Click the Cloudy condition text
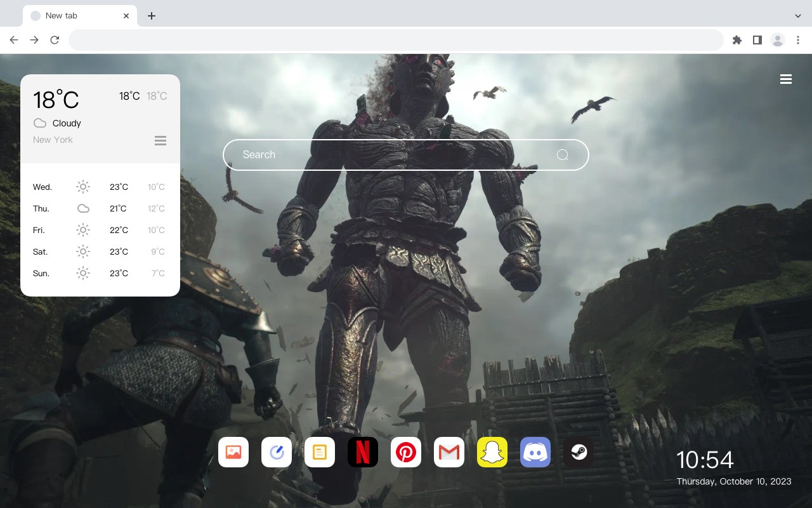Viewport: 812px width, 508px height. tap(67, 123)
